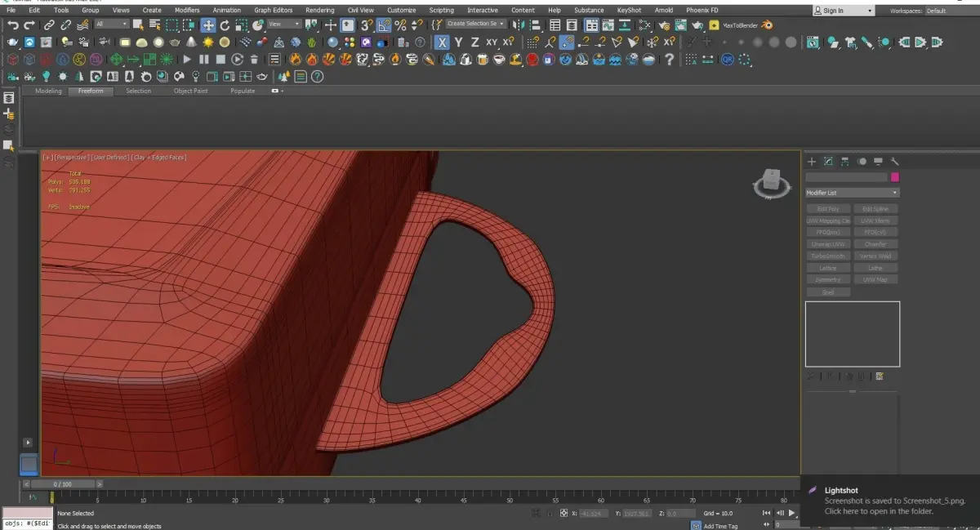Select the Move transform tool
Screen dimensions: 980x530
[x=208, y=25]
